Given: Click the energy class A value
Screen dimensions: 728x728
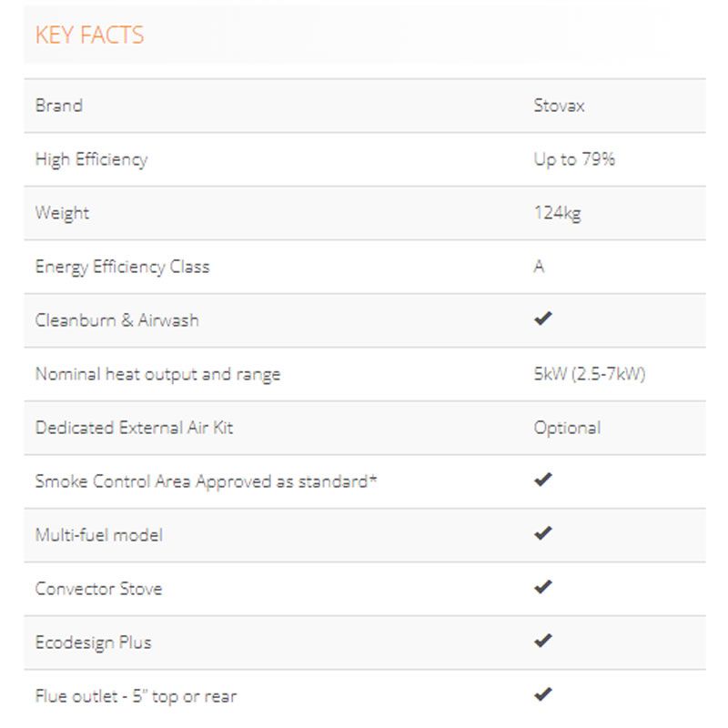Looking at the screenshot, I should [540, 267].
